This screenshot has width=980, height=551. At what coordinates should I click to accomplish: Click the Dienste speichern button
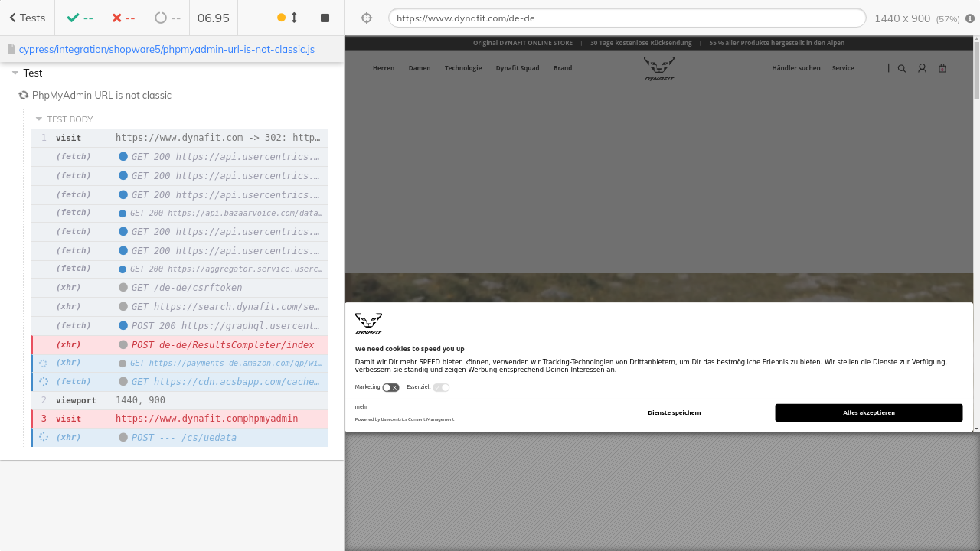674,412
